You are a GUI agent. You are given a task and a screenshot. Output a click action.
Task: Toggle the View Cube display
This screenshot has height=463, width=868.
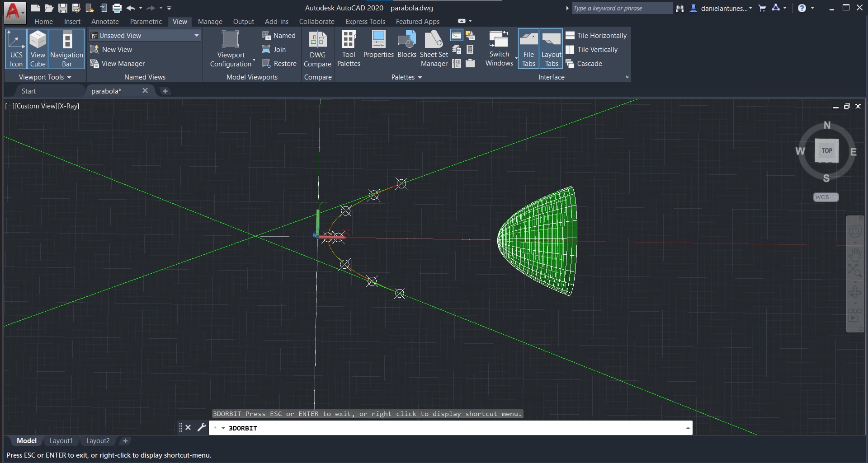click(x=38, y=49)
